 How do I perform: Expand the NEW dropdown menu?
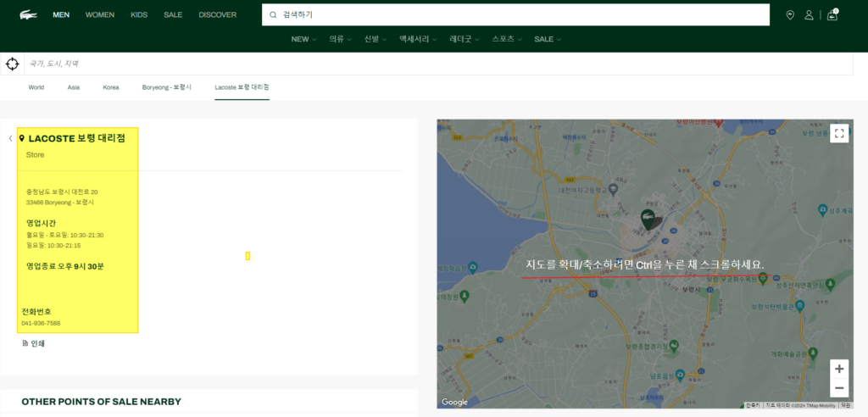pyautogui.click(x=304, y=39)
